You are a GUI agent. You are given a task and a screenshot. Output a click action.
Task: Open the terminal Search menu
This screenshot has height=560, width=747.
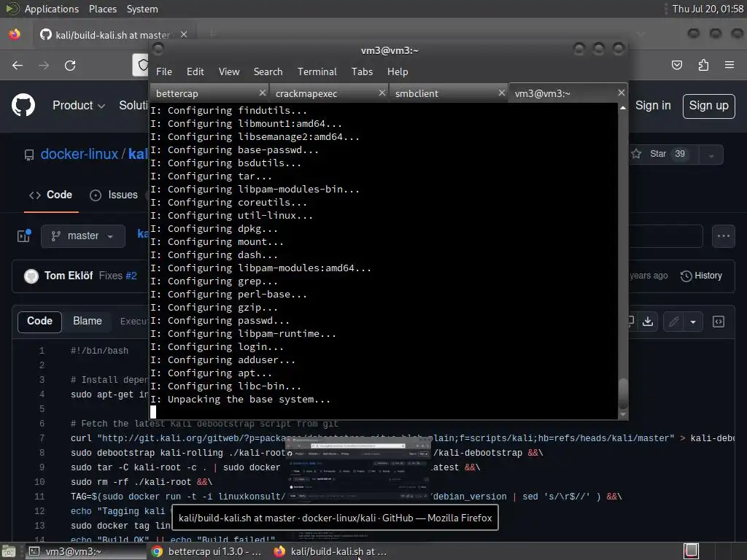268,71
